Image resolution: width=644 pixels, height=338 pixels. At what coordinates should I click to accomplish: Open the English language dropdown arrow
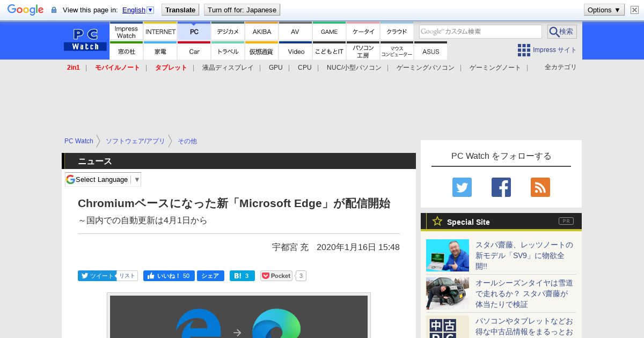150,10
